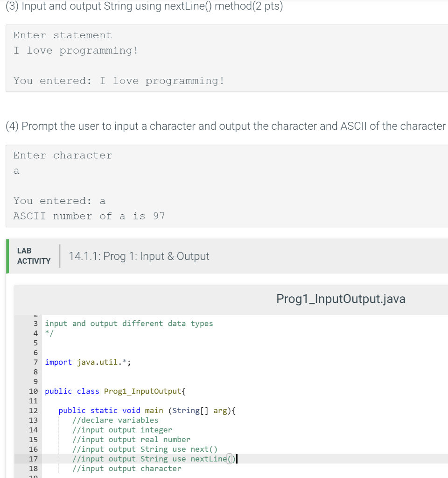Image resolution: width=448 pixels, height=478 pixels.
Task: Click the '*/' comment end on line 4
Action: (x=49, y=333)
